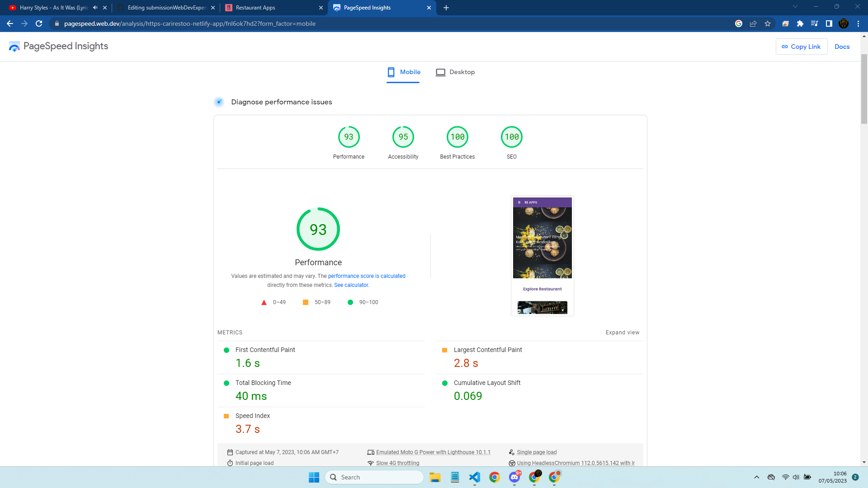Go back using the browser back arrow

tap(10, 23)
